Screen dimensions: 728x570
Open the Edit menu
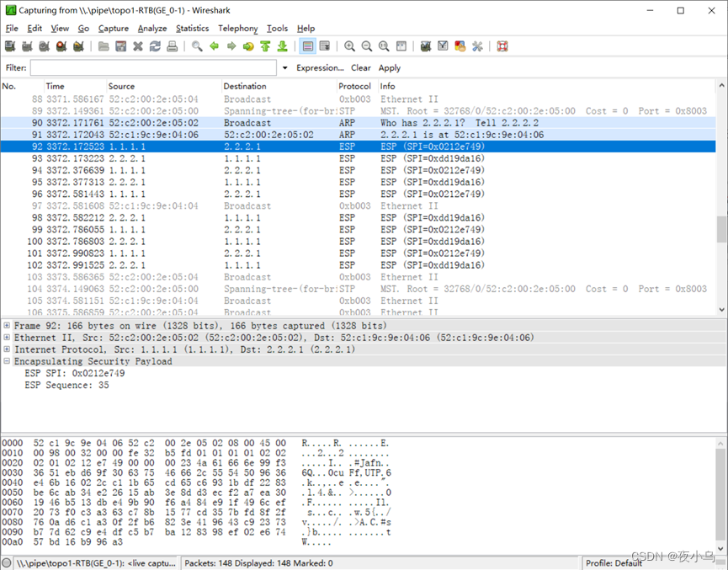(35, 29)
